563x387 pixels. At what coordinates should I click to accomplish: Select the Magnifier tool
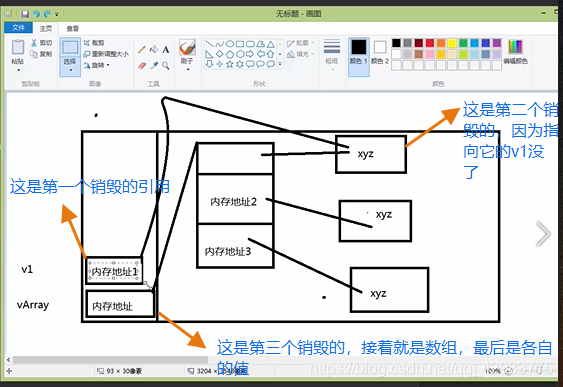click(x=166, y=66)
